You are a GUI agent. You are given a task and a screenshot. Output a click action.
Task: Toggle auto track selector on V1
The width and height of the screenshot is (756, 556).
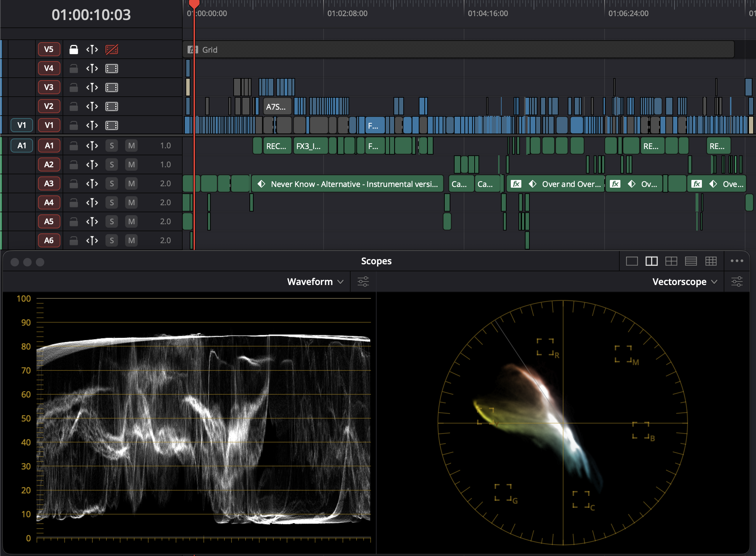tap(92, 125)
